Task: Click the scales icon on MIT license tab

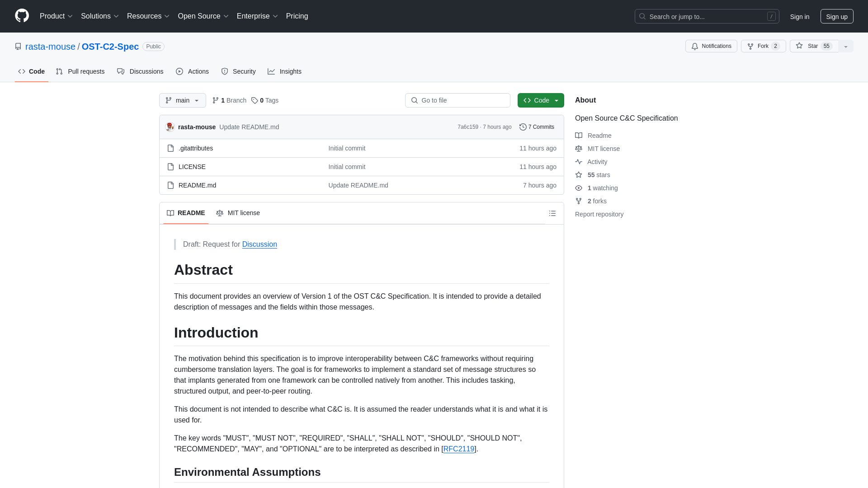Action: tap(220, 213)
